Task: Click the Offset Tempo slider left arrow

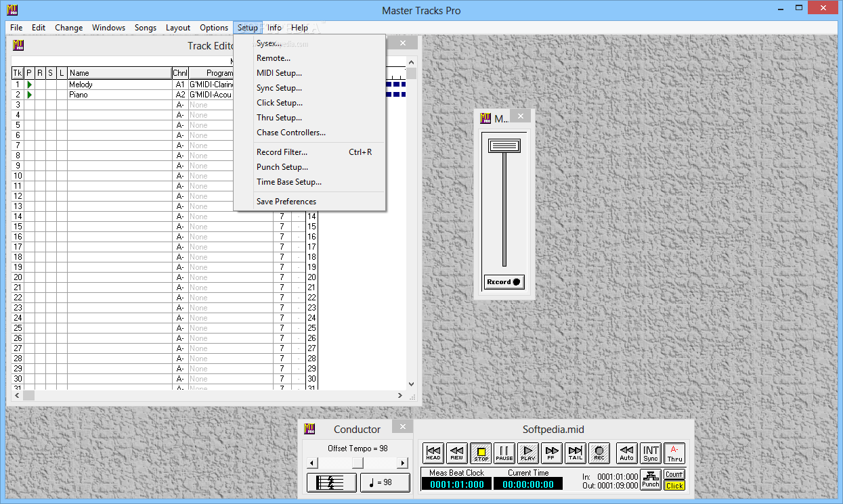Action: tap(312, 463)
